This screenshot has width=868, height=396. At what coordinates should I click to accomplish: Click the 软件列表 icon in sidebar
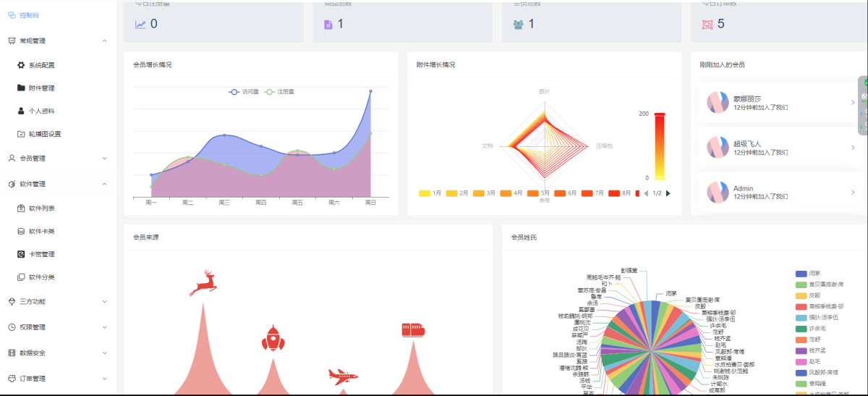(x=21, y=208)
